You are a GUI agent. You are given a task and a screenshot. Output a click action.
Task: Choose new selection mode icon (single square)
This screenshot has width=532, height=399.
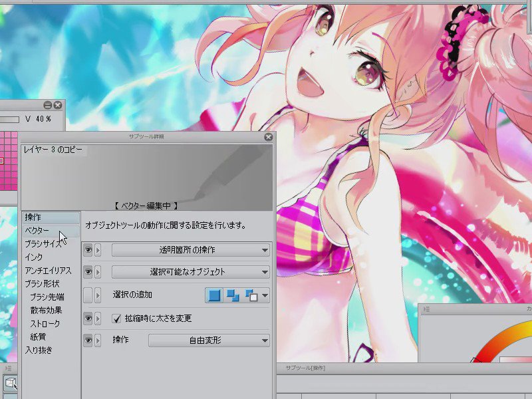(x=214, y=295)
